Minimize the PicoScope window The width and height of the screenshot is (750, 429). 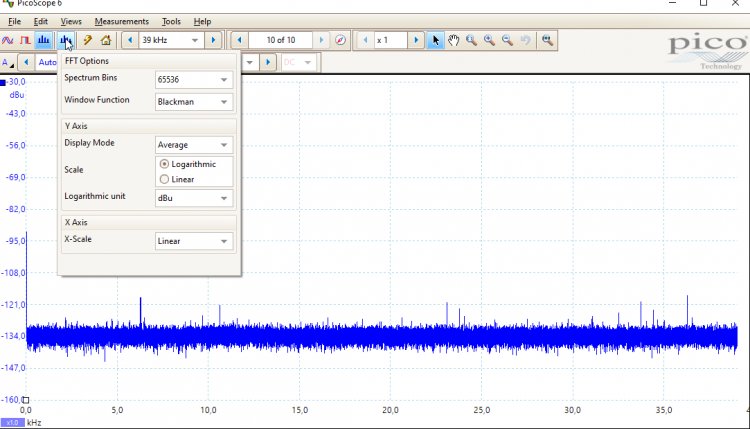[x=673, y=3]
